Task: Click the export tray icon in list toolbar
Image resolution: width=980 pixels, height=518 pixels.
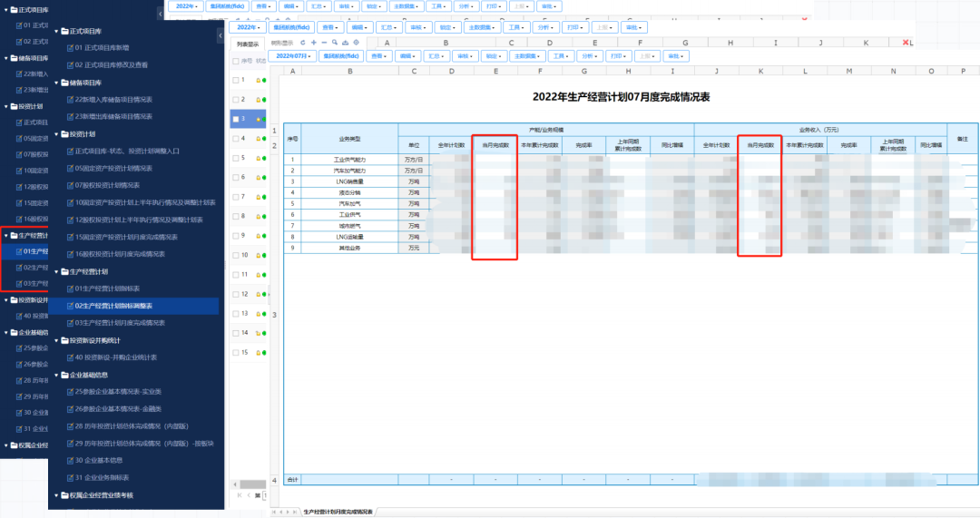Action: [345, 44]
